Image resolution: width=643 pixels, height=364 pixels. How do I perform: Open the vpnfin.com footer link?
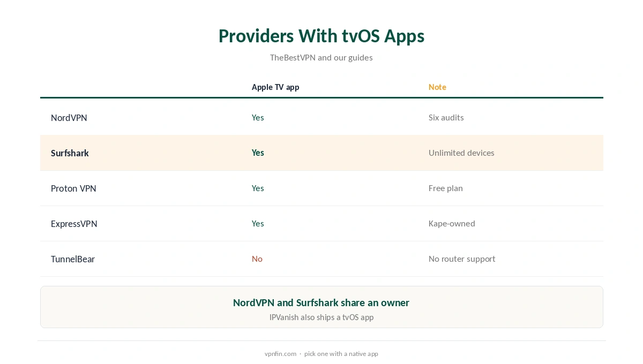coord(280,354)
